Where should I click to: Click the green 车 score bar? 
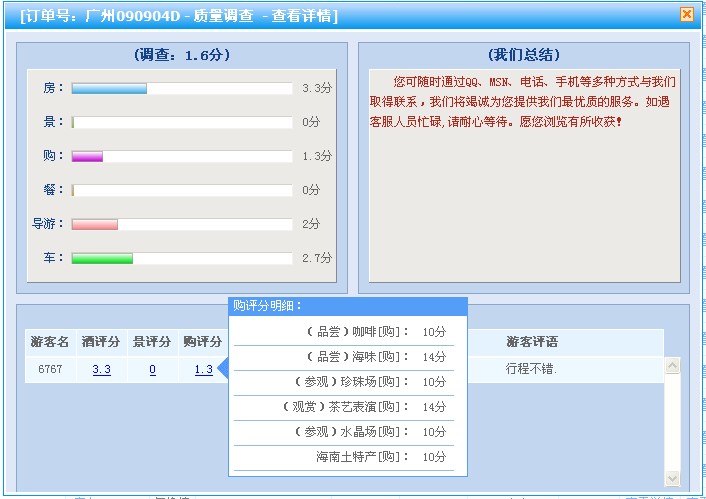[102, 258]
